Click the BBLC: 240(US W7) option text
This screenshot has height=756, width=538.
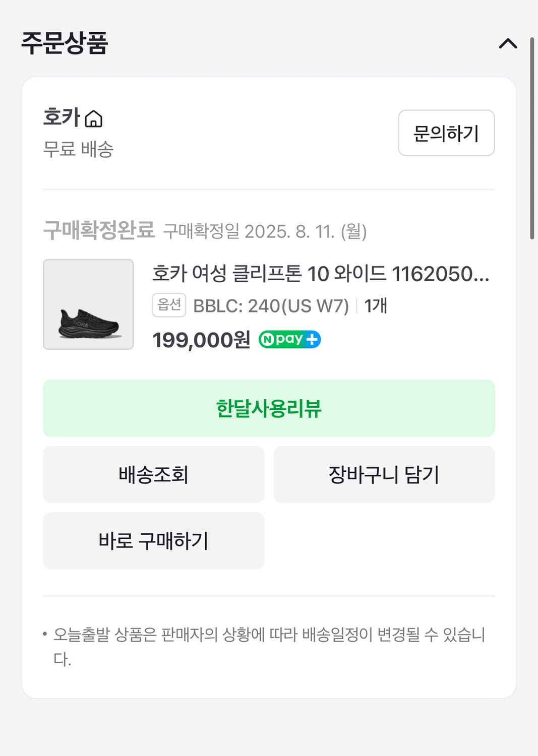tap(271, 306)
